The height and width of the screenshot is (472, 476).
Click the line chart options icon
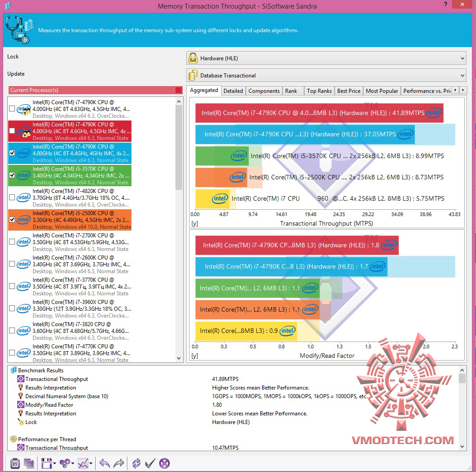point(83,463)
